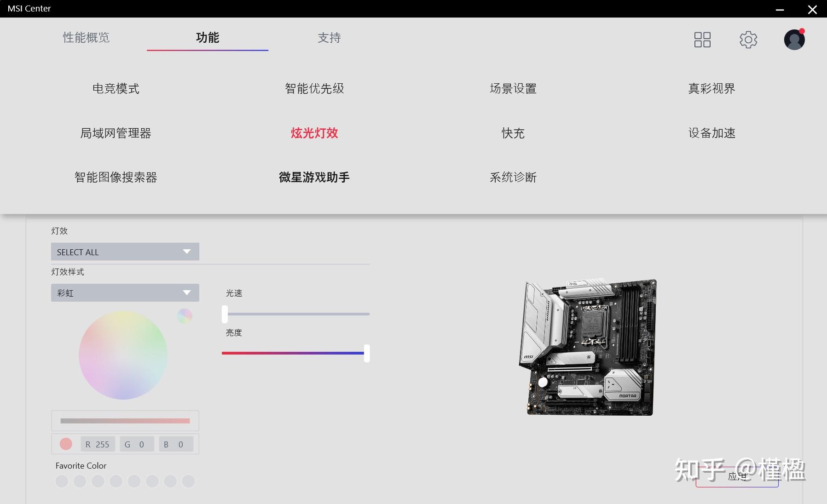This screenshot has height=504, width=827.
Task: Select the last Favorite Color slot
Action: [188, 481]
